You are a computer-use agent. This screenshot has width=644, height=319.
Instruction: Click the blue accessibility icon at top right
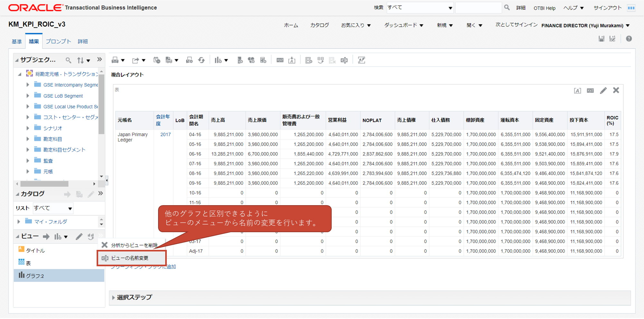631,8
